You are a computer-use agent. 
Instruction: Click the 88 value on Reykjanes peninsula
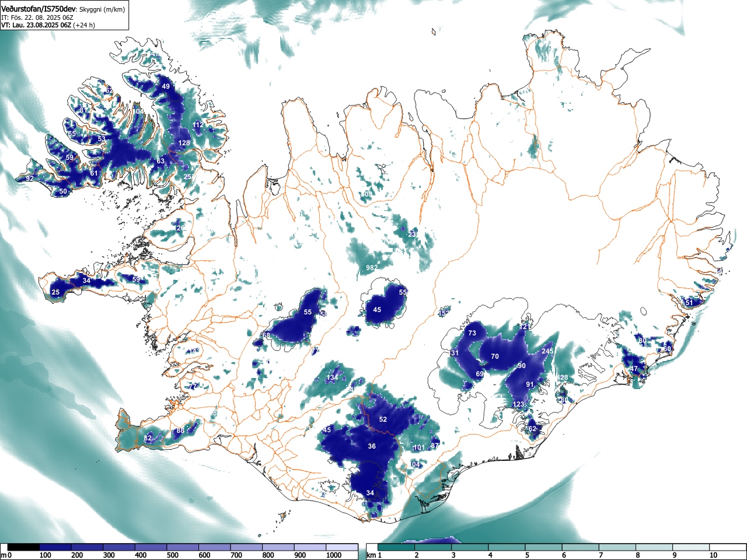[x=180, y=431]
